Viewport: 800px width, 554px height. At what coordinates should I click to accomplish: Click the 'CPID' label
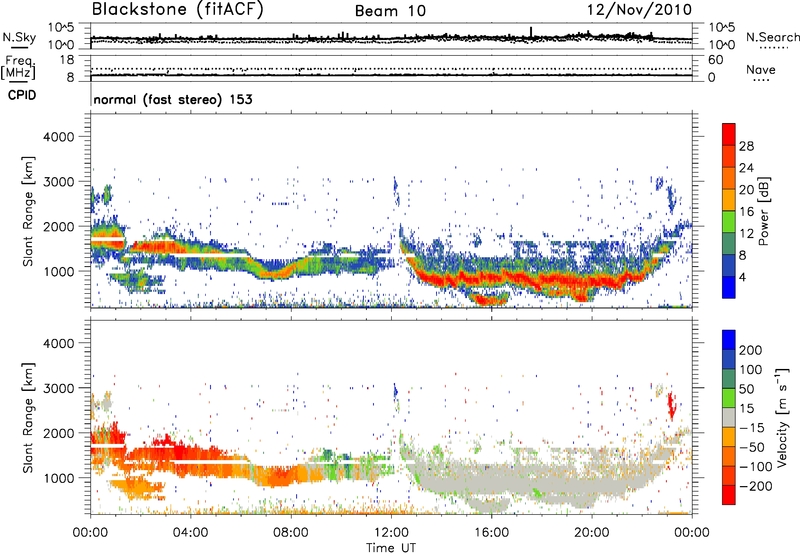21,95
